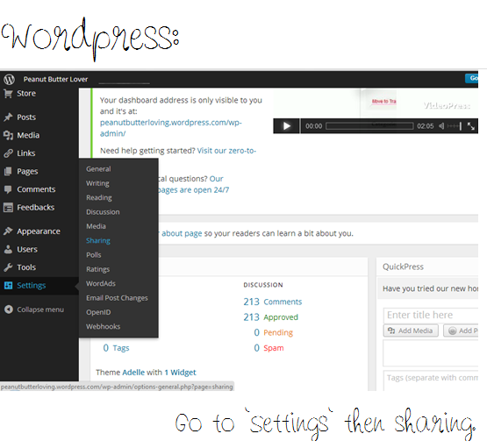The height and width of the screenshot is (448, 487).
Task: Play the VideoPress video
Action: pyautogui.click(x=286, y=126)
